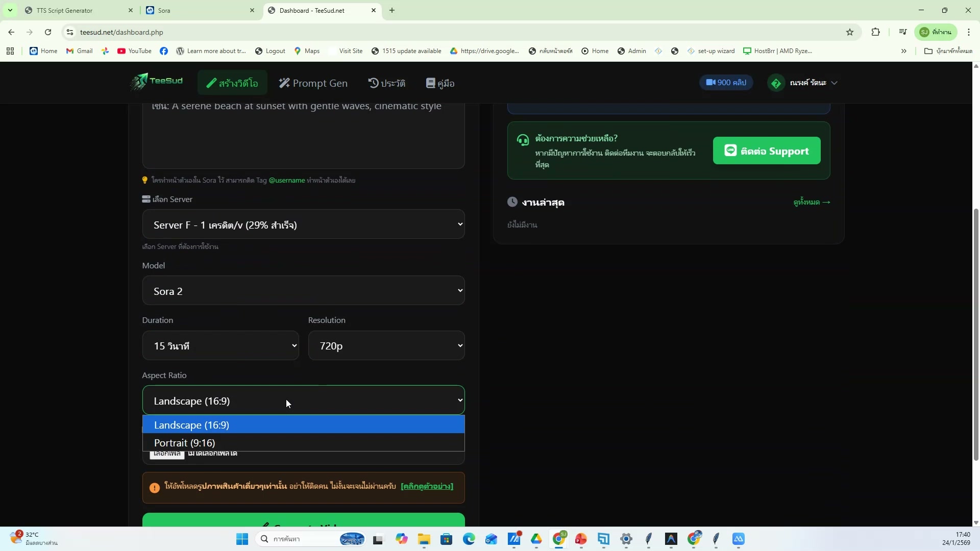Click the ติดต่อ Support button
This screenshot has height=551, width=980.
pos(766,151)
